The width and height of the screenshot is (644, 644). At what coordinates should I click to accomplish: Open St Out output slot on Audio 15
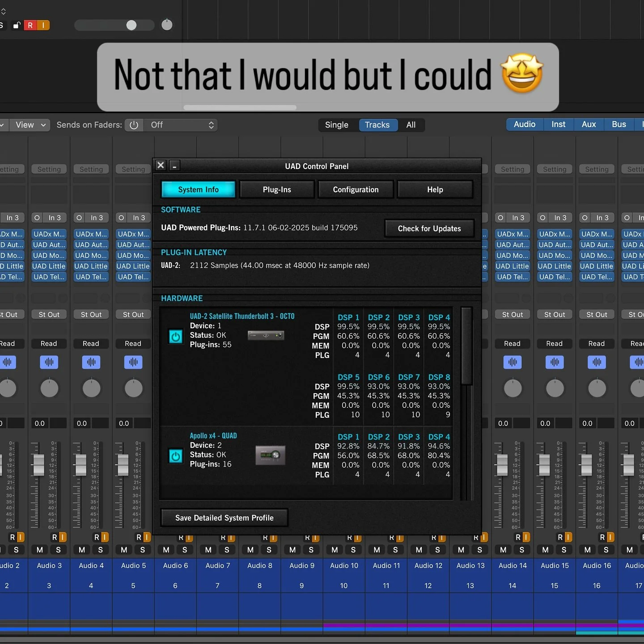(x=555, y=314)
